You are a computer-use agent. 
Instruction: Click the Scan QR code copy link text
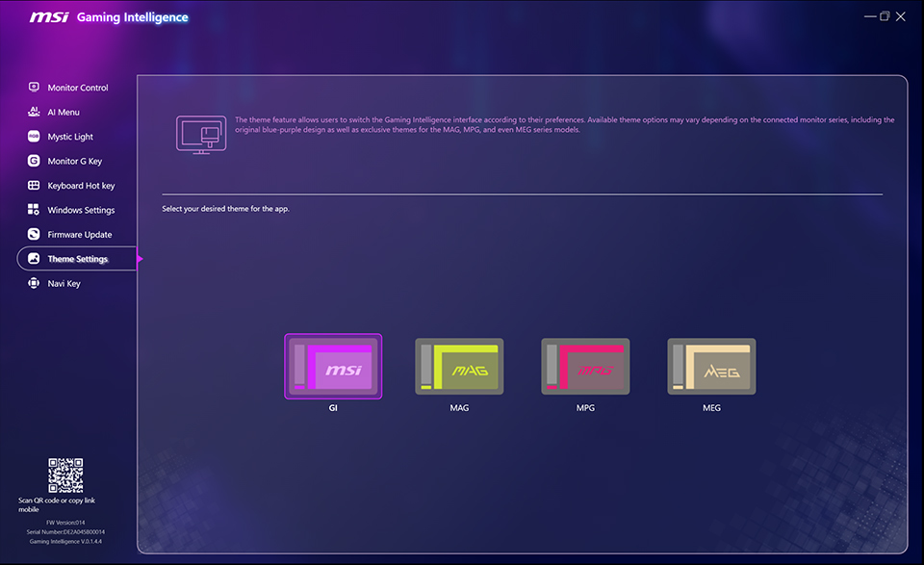58,503
